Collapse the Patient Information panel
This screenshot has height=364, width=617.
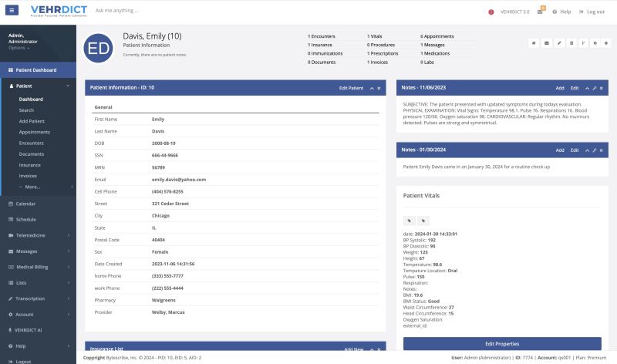(372, 88)
